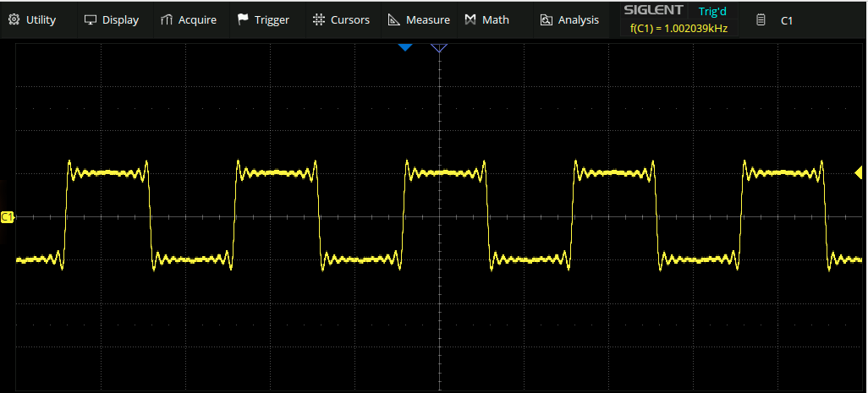
Task: Click the yellow trigger level arrow on right edge
Action: 859,173
